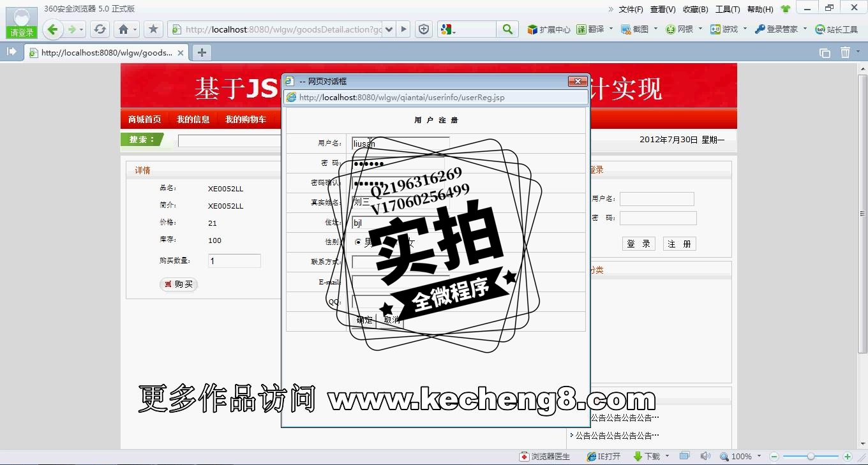Select the 男 gender radio button
Viewport: 868px width, 465px height.
point(358,242)
